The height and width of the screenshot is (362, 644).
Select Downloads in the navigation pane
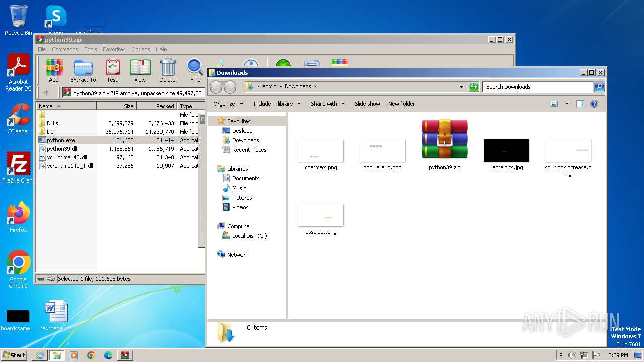point(246,140)
